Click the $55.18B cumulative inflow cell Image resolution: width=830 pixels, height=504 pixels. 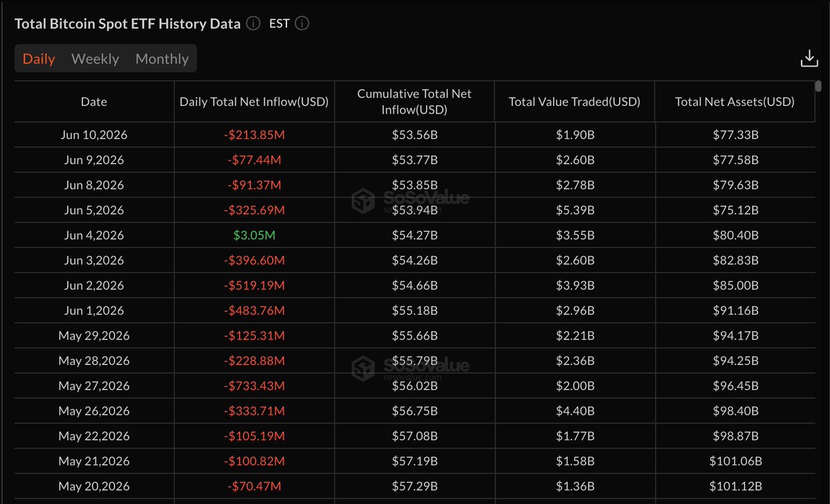[x=414, y=310]
